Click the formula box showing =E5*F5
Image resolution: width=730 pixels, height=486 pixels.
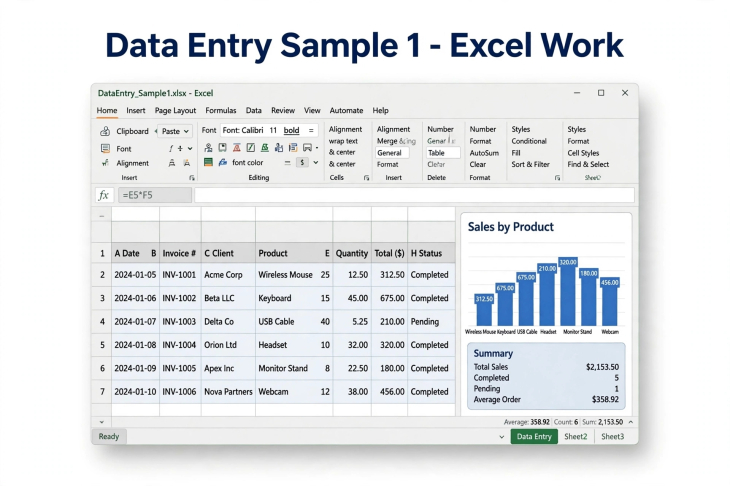point(155,195)
